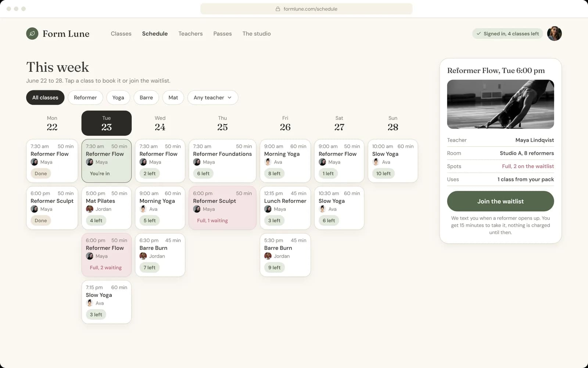Click the 4 left badge on Mat Pilates
Viewport: 588px width, 368px height.
(x=96, y=220)
